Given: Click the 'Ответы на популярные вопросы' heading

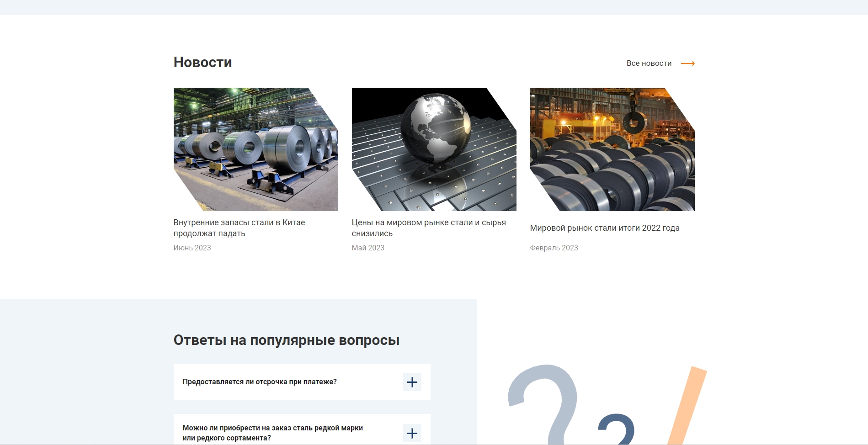Looking at the screenshot, I should pos(286,340).
